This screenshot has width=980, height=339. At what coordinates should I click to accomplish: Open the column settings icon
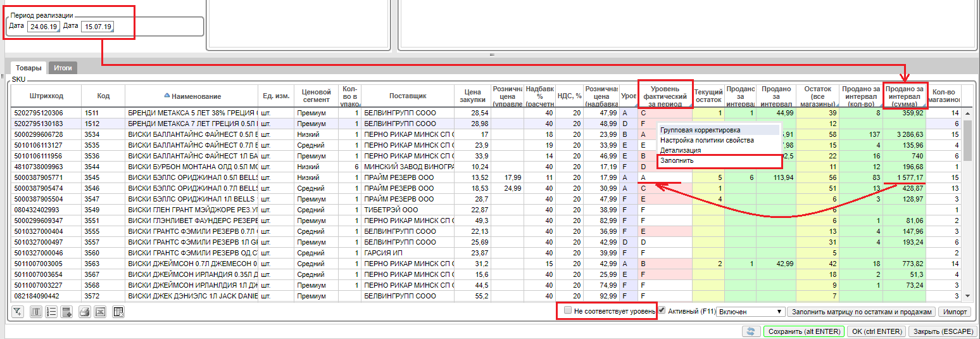tap(36, 312)
